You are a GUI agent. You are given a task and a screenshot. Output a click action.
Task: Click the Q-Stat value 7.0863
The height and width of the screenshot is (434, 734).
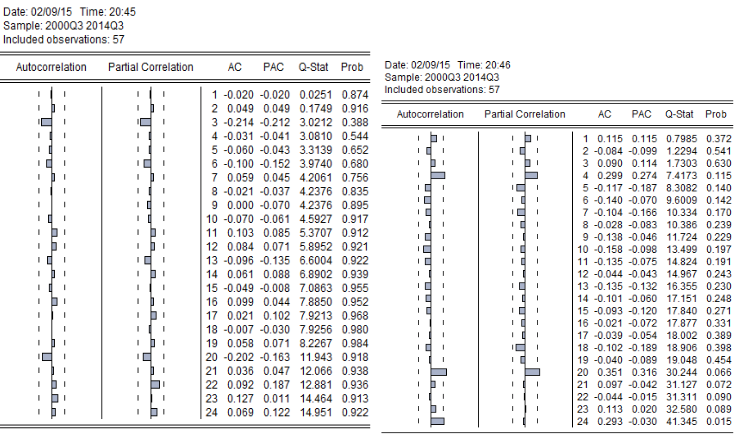pos(316,288)
